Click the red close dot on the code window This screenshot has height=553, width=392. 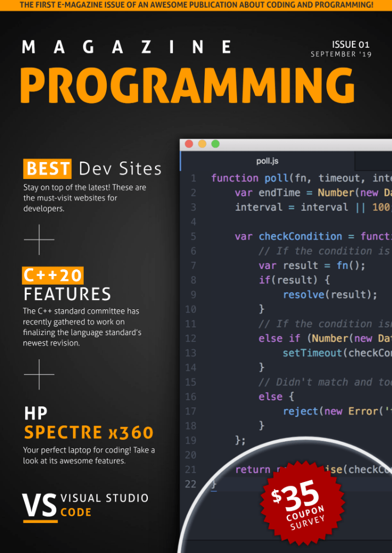click(189, 144)
